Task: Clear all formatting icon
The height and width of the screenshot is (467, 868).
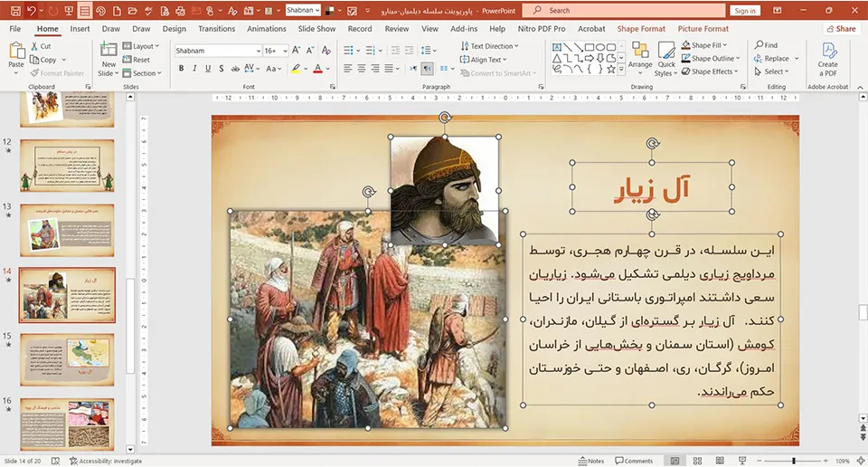Action: [326, 51]
